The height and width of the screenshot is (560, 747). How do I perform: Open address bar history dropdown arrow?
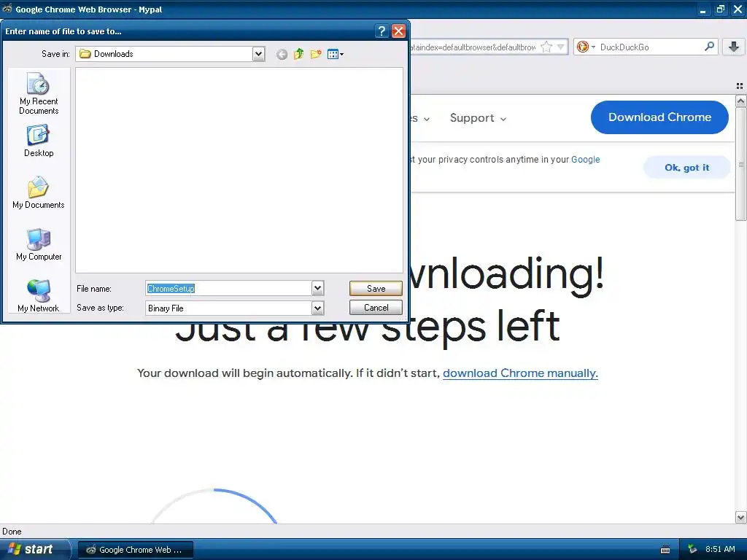pyautogui.click(x=561, y=47)
